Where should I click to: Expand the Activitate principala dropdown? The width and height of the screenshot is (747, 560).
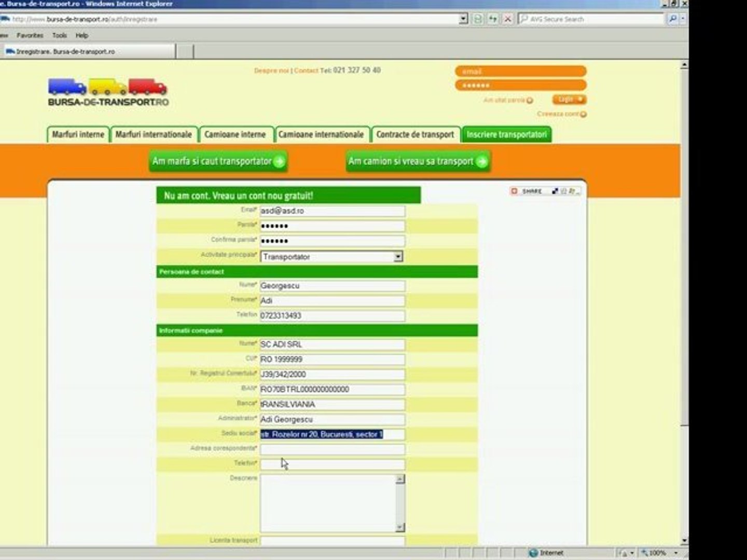tap(398, 256)
